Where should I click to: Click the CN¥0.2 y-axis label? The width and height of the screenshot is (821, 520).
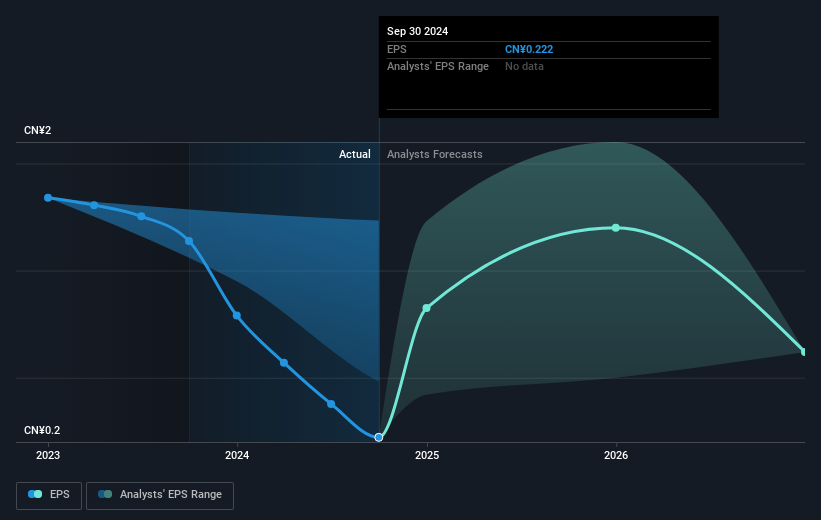42,430
